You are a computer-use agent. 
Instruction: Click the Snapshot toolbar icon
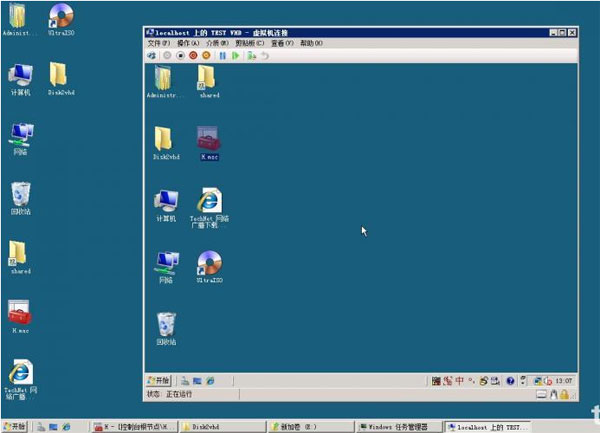point(251,56)
